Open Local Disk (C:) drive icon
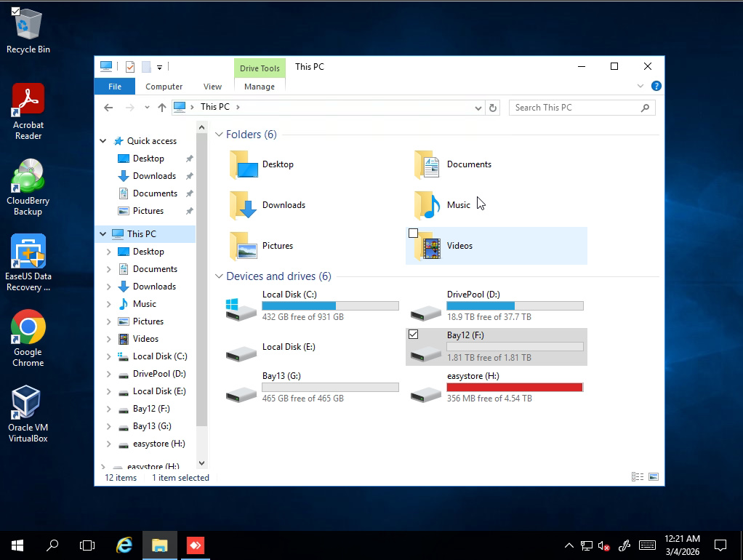 241,309
